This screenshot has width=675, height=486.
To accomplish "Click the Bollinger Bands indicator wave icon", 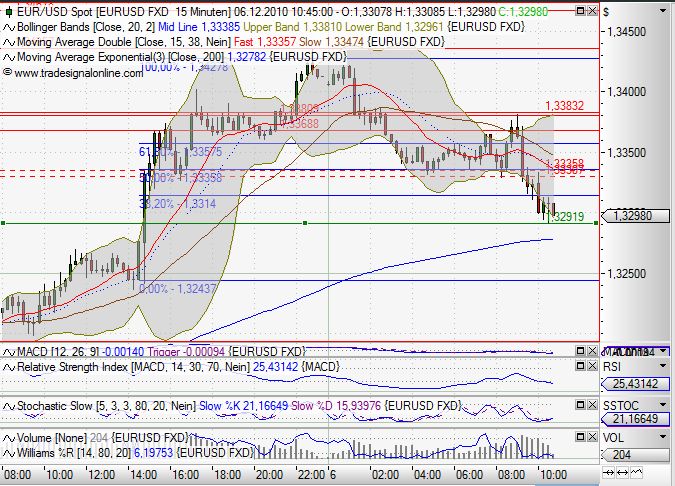I will point(9,28).
